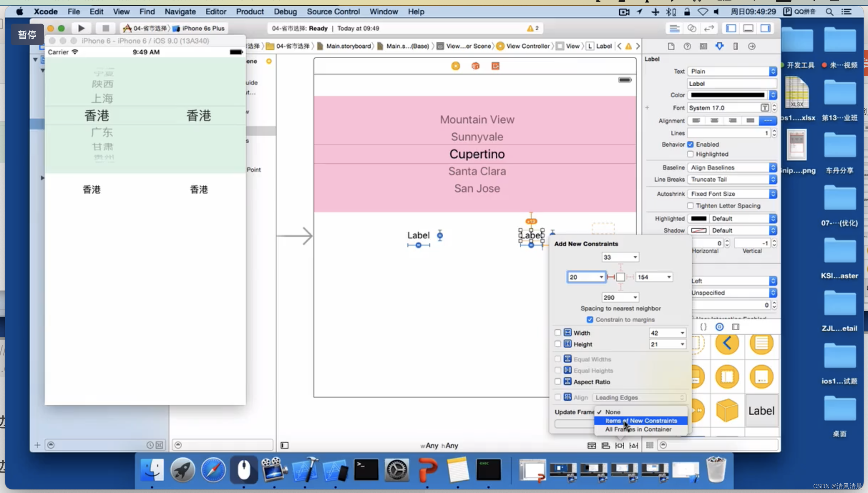The height and width of the screenshot is (493, 868).
Task: Open the Source Control menu
Action: click(x=333, y=12)
